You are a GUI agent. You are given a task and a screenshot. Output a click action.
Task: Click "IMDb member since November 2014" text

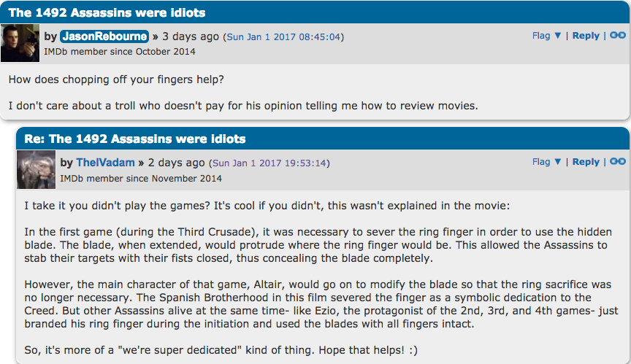click(141, 178)
